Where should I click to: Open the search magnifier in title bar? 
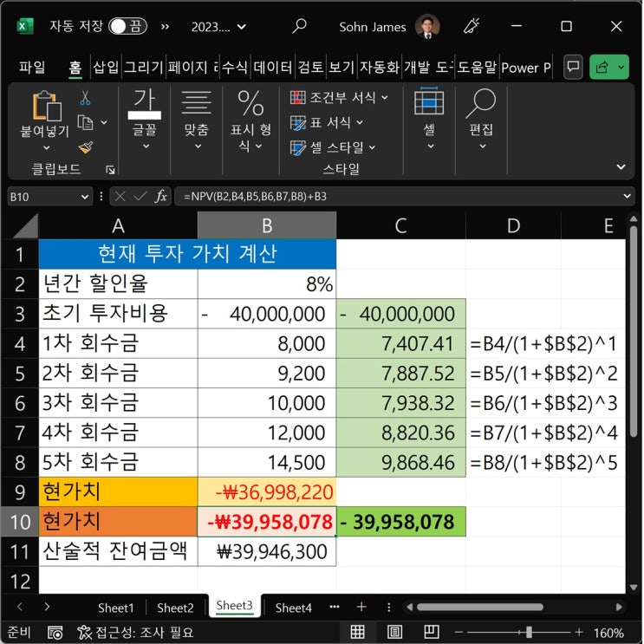[x=299, y=26]
